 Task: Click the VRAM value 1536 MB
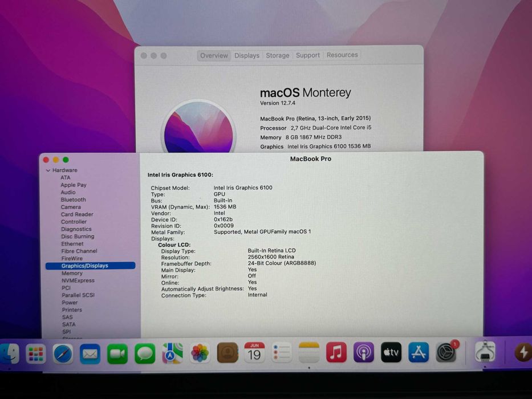click(x=225, y=207)
